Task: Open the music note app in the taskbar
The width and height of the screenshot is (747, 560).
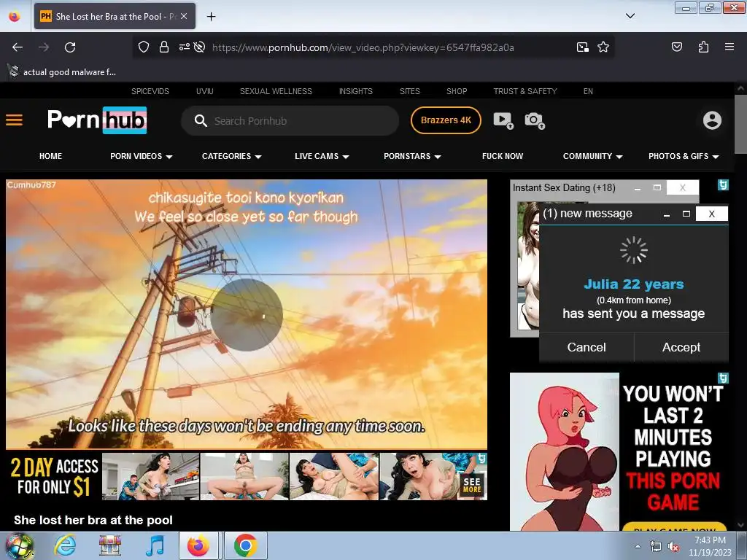Action: pyautogui.click(x=155, y=545)
